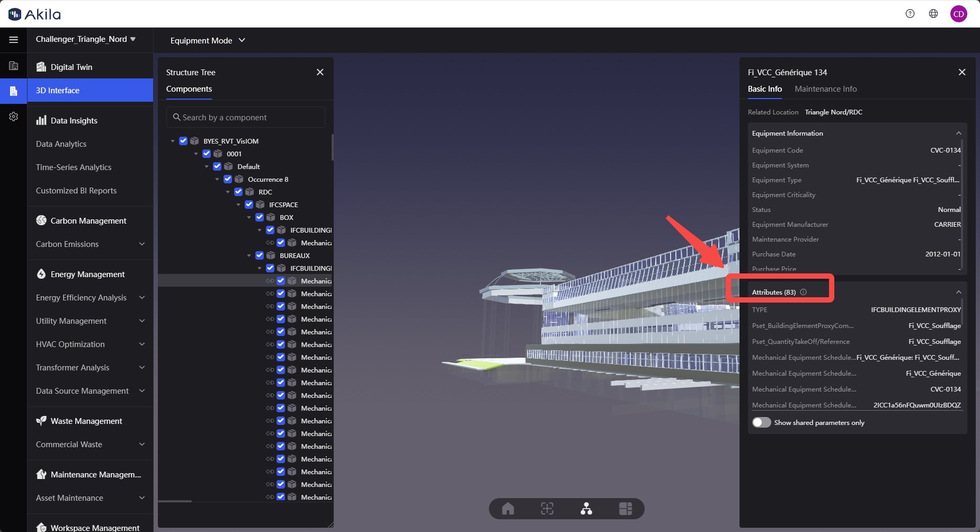Open Utility Management menu
This screenshot has width=980, height=532.
90,321
